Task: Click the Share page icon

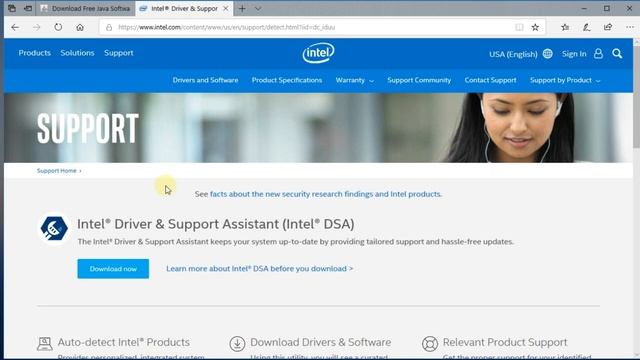Action: [x=608, y=27]
